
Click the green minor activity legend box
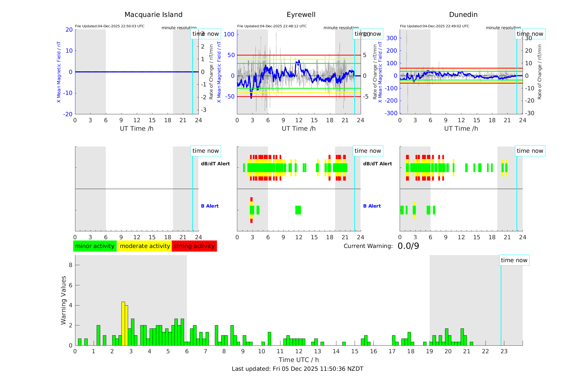95,246
